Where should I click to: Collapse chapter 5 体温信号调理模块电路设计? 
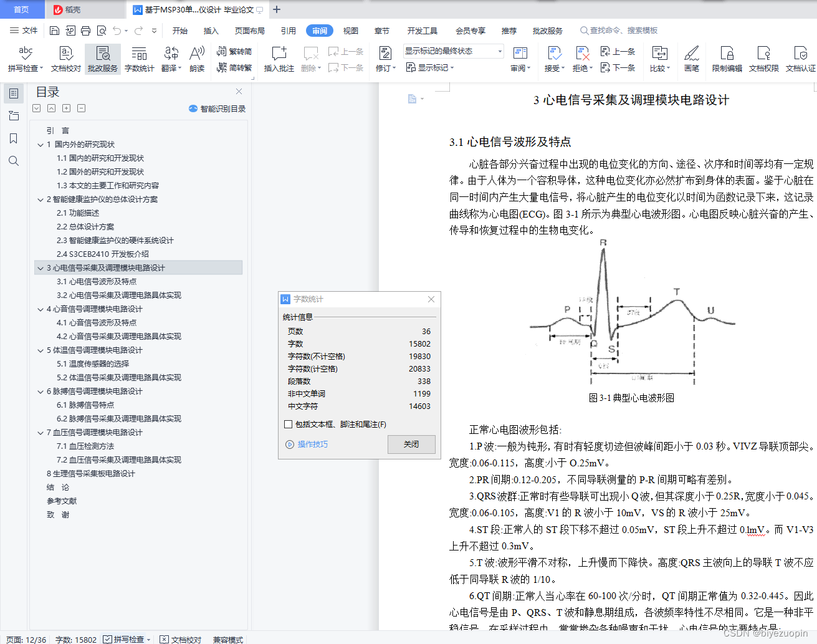tap(41, 350)
